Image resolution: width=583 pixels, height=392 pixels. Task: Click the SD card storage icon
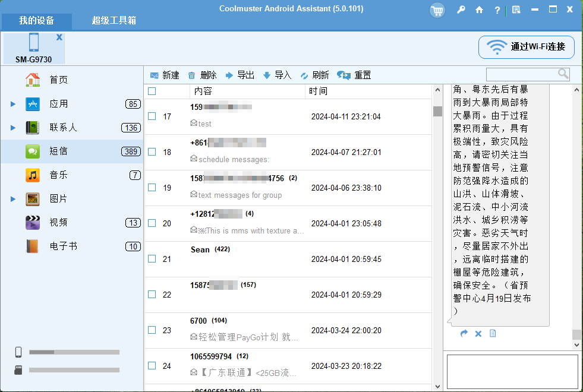point(18,369)
